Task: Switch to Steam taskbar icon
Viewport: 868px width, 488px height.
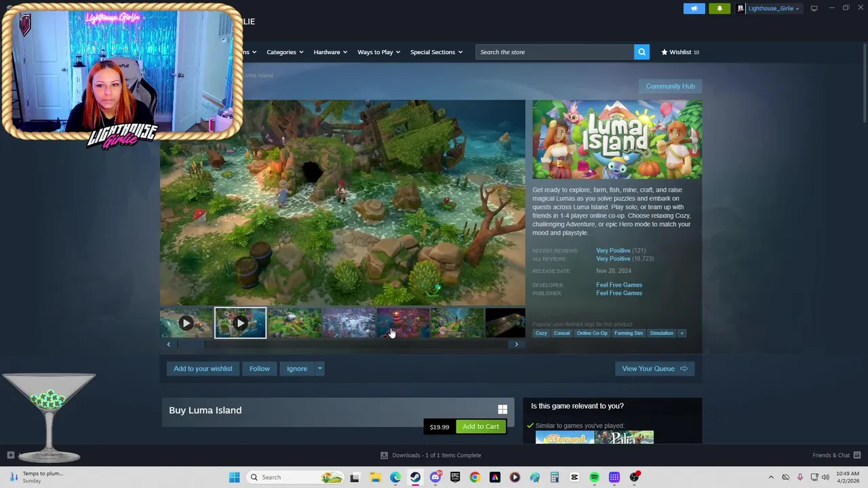Action: [x=415, y=477]
